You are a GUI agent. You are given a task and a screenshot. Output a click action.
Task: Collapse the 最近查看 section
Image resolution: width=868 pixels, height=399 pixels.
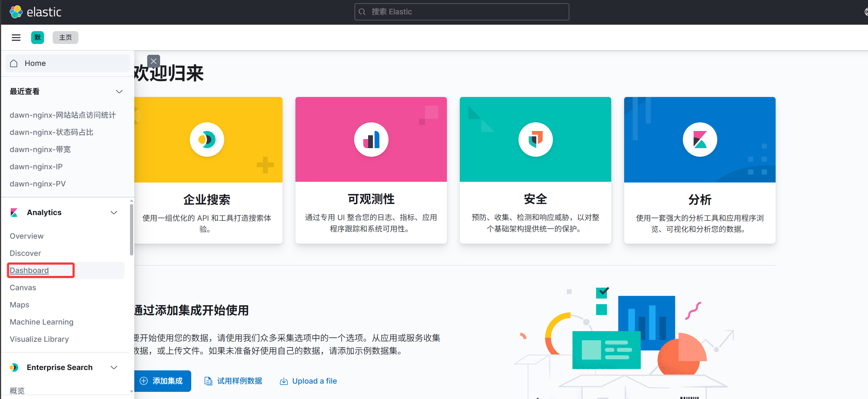[119, 92]
